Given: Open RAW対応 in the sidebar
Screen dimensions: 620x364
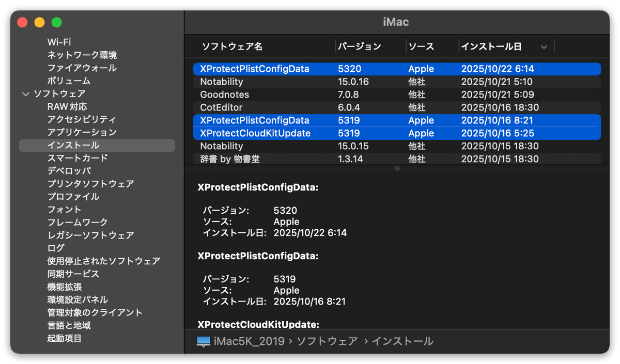Looking at the screenshot, I should (67, 107).
